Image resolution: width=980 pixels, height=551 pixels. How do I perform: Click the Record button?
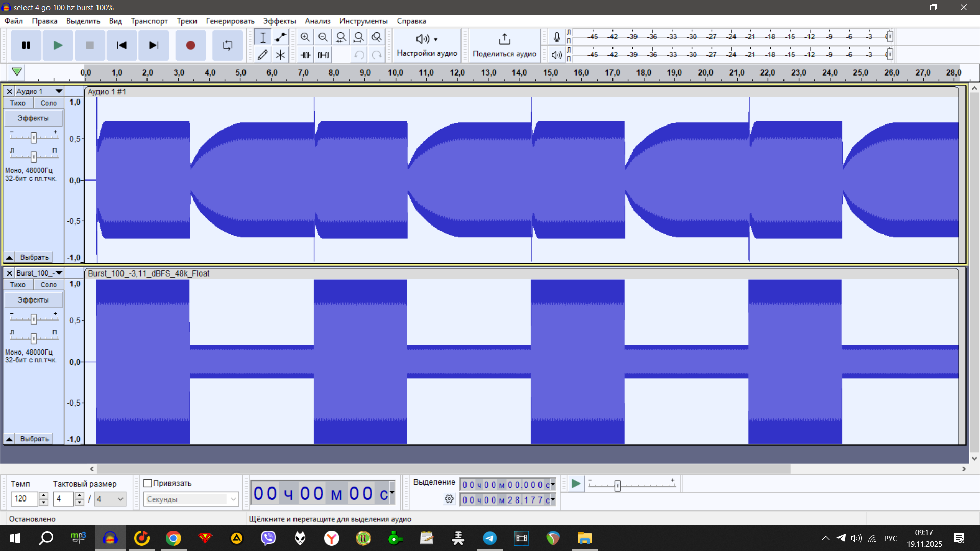tap(190, 45)
